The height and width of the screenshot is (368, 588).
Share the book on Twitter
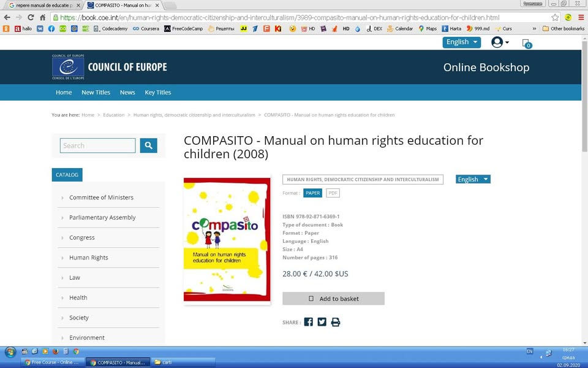click(322, 322)
